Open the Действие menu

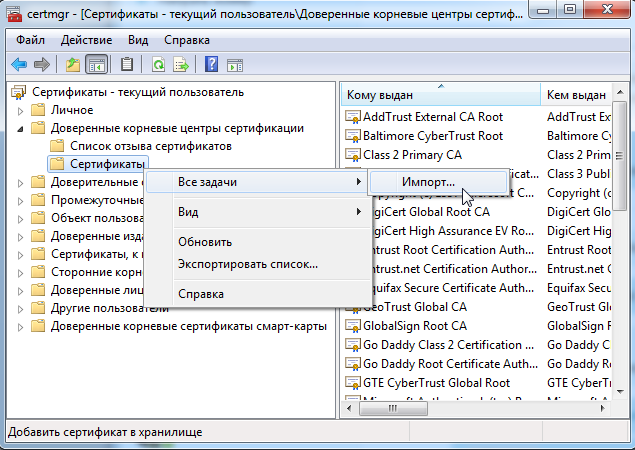click(86, 40)
